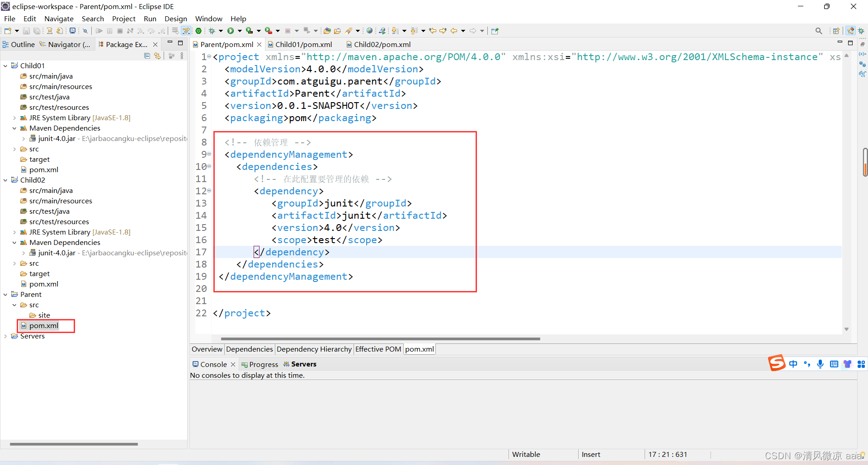Toggle the Sogou 中 language mode
868x465 pixels.
coord(793,364)
